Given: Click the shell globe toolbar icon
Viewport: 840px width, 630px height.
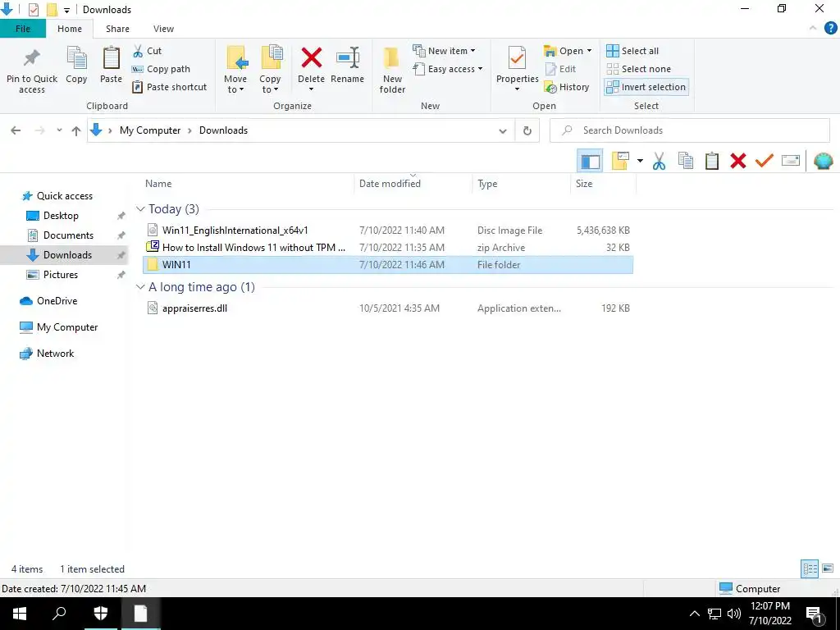Looking at the screenshot, I should pos(824,161).
